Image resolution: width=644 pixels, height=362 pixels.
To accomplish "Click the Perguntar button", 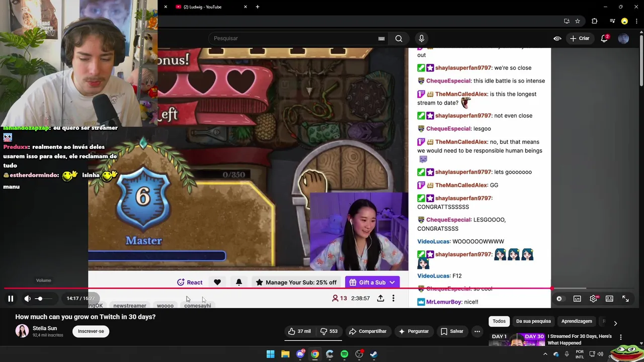I will [x=414, y=331].
